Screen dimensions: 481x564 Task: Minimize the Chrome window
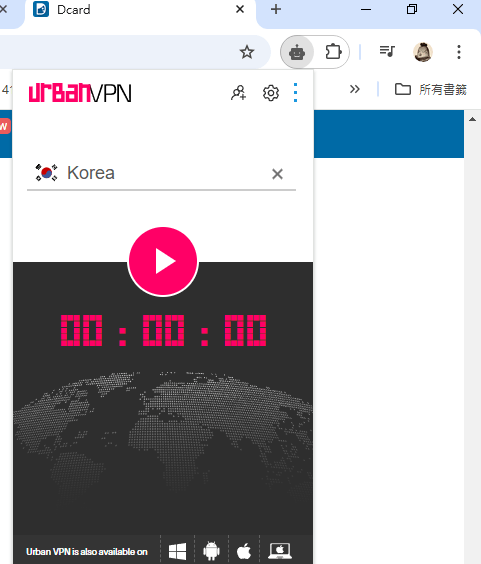tap(366, 9)
